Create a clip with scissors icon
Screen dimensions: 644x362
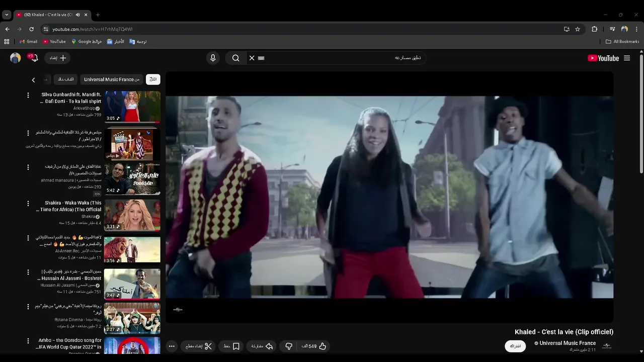click(199, 346)
